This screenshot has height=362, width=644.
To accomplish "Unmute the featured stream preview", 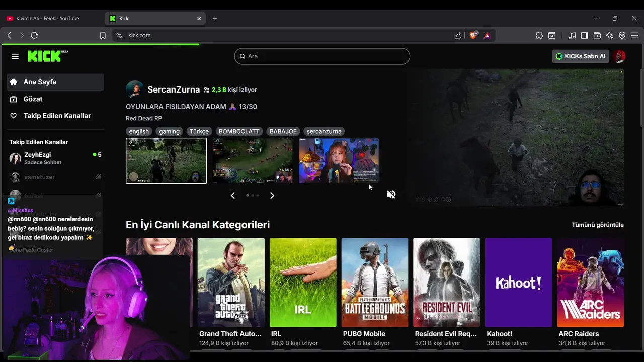I will click(x=391, y=194).
